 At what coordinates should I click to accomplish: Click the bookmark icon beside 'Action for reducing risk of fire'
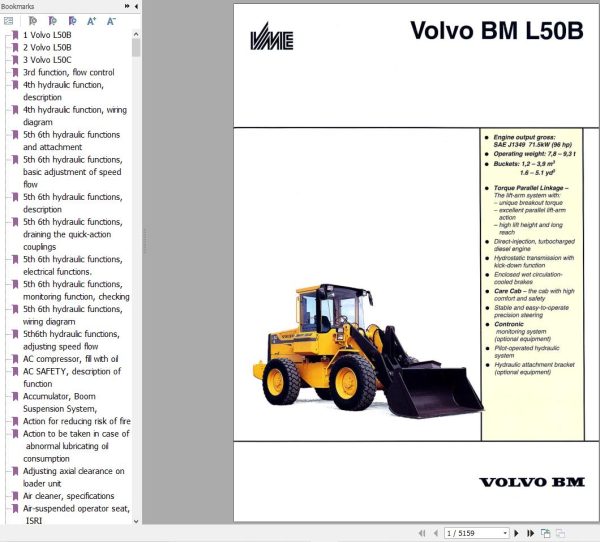click(x=15, y=421)
